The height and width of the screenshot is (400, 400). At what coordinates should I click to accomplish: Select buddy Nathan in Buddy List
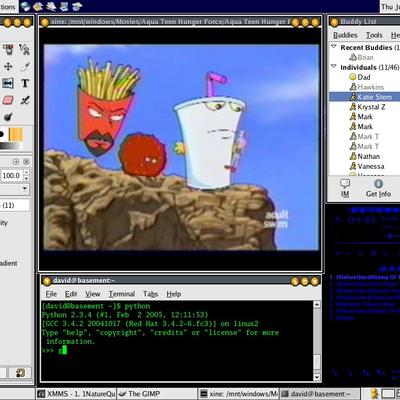click(x=369, y=156)
